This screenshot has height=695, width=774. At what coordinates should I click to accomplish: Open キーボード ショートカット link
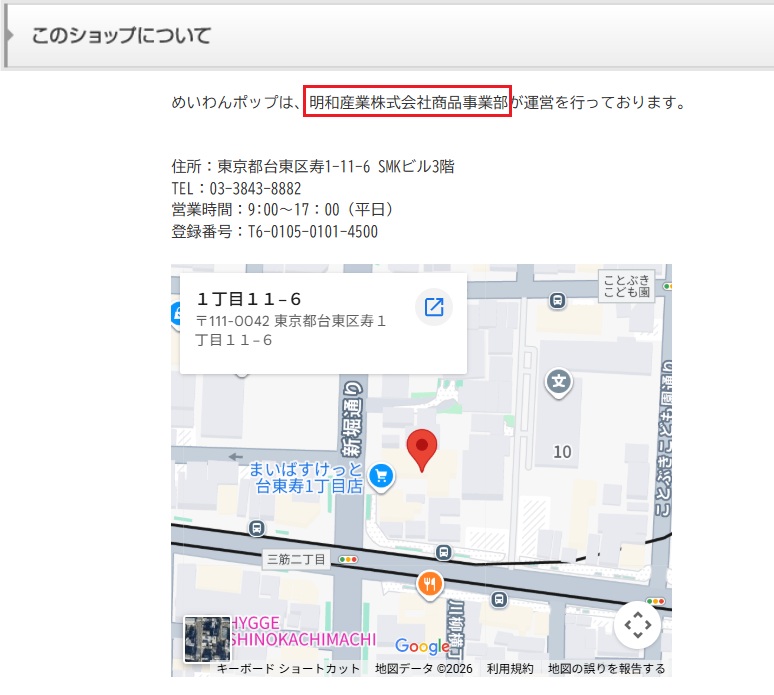click(288, 669)
